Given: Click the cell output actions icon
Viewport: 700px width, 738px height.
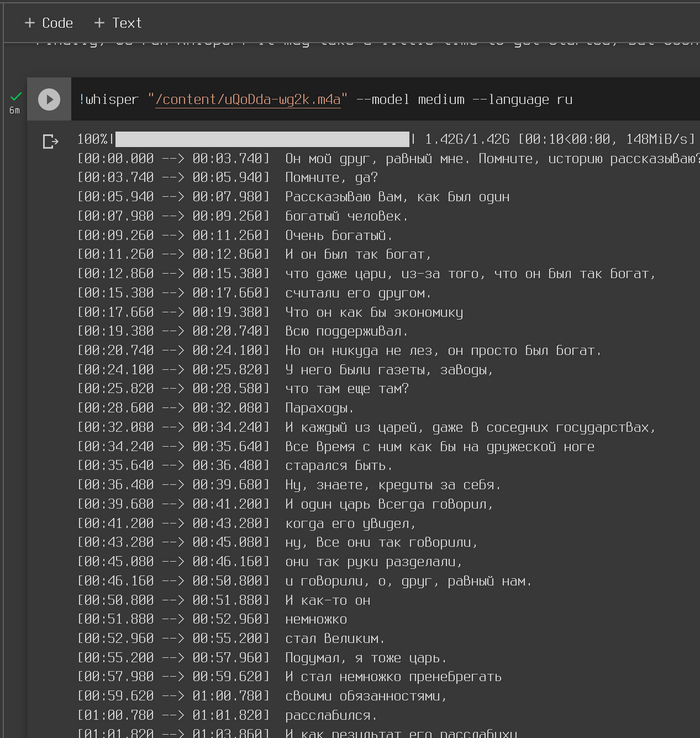Looking at the screenshot, I should (x=50, y=142).
